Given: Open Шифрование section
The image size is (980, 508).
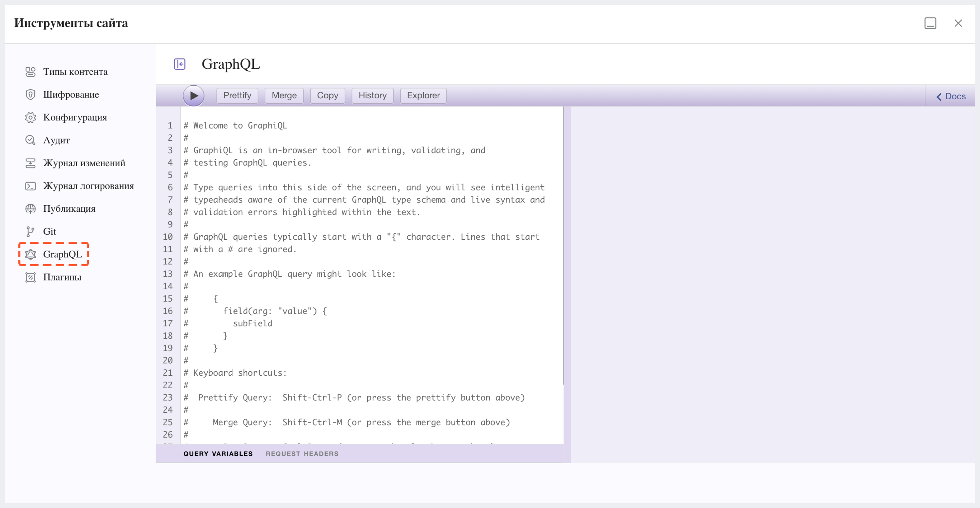Looking at the screenshot, I should point(71,95).
